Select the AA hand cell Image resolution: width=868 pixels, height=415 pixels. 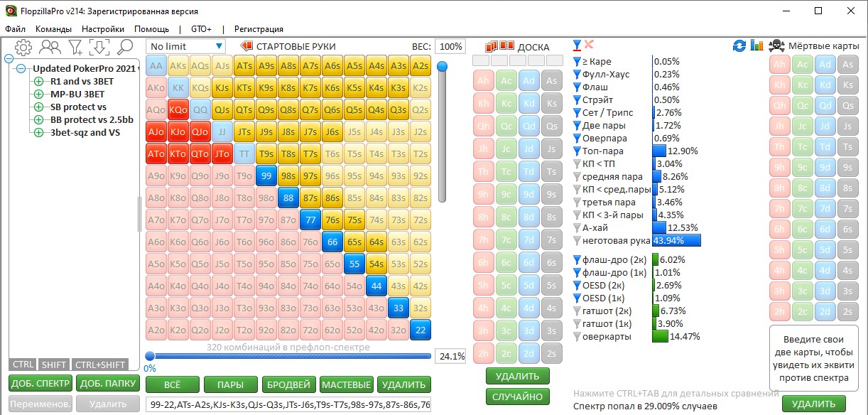coord(156,66)
